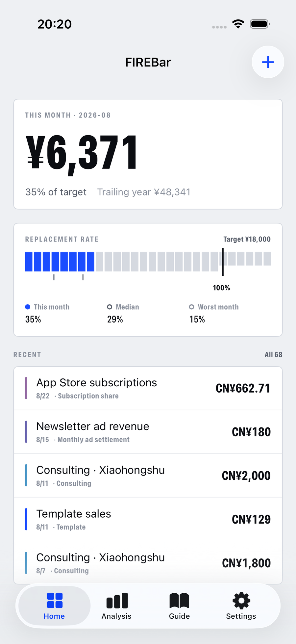Open the All 68 records link

click(273, 354)
